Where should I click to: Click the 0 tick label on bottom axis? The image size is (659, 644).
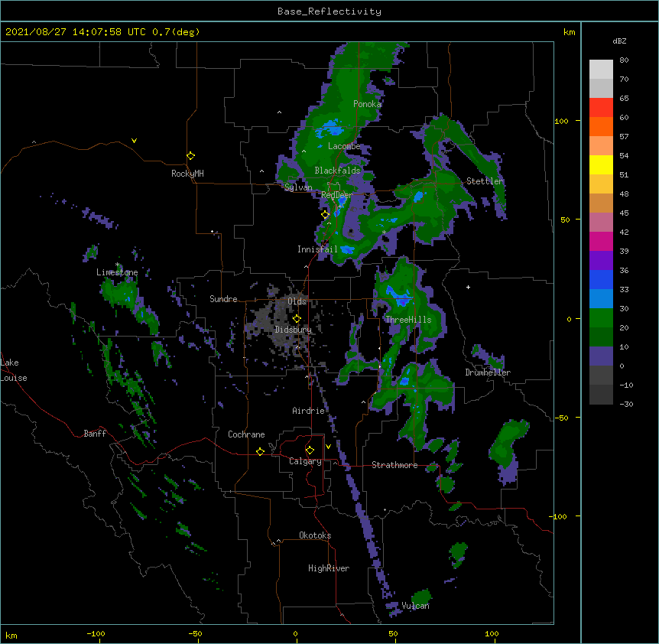[x=295, y=633]
